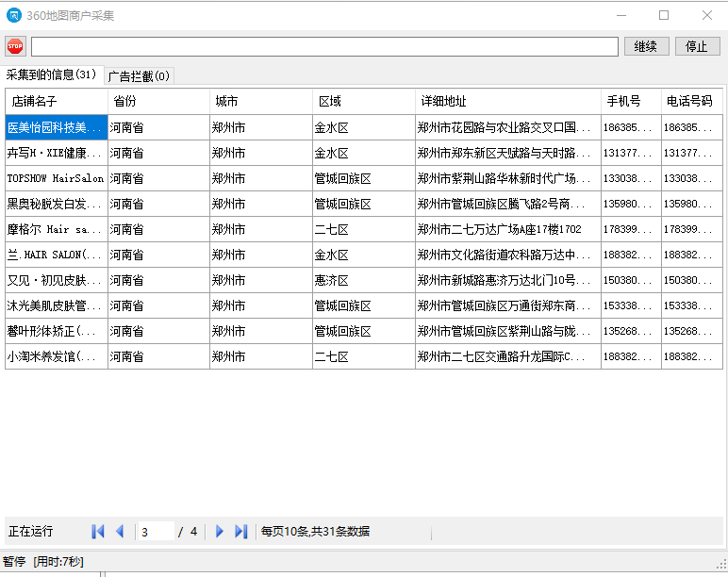
Task: Select the 兰.HAIR SALON shop cell
Action: click(x=57, y=256)
